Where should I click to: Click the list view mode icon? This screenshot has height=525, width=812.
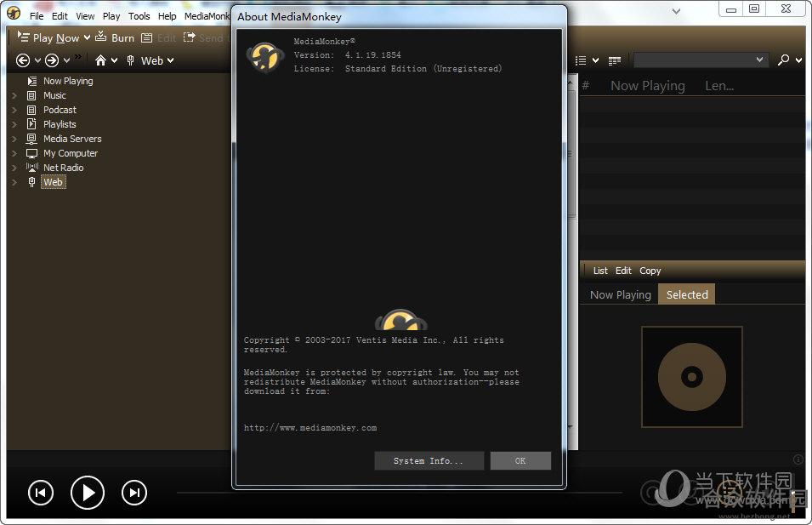(581, 60)
